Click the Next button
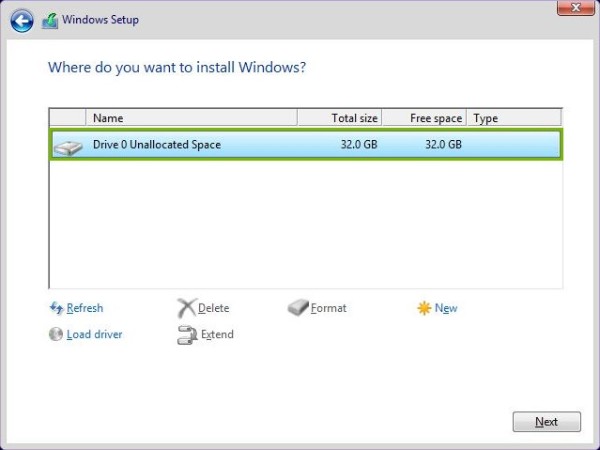 (546, 422)
